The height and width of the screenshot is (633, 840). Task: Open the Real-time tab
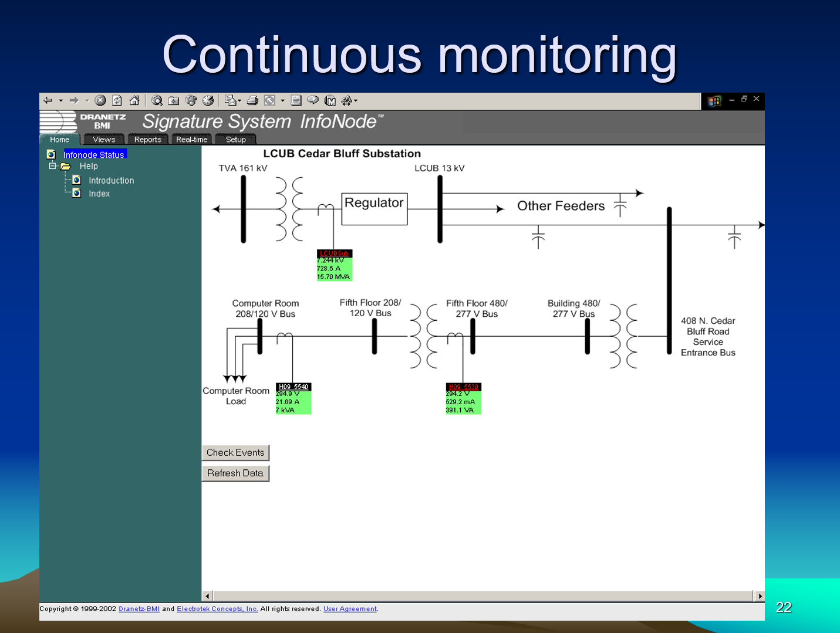[191, 140]
